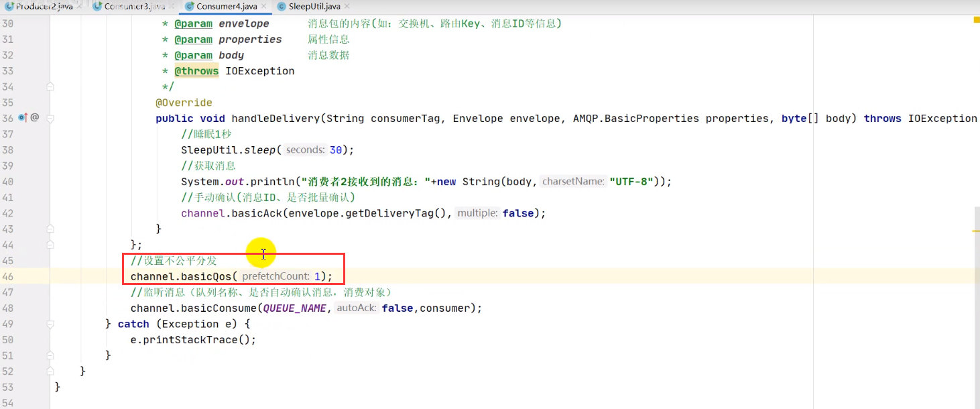Place the cursor on the QUEUE_NAME constant

click(x=294, y=308)
